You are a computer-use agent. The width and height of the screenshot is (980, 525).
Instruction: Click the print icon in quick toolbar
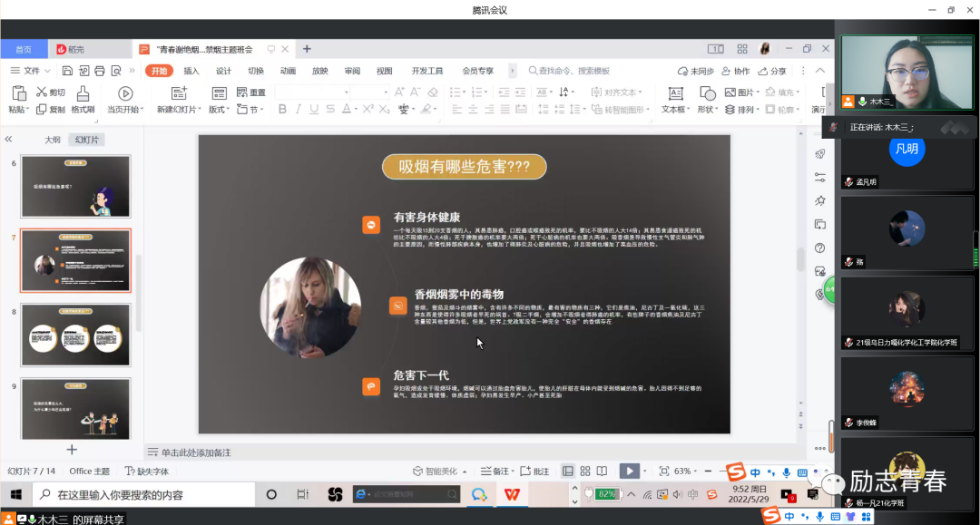[97, 71]
